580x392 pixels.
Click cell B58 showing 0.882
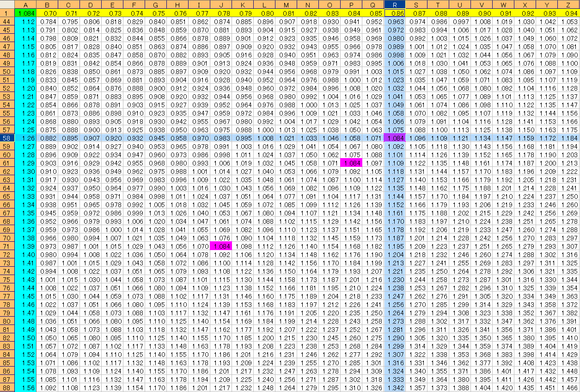[47, 138]
